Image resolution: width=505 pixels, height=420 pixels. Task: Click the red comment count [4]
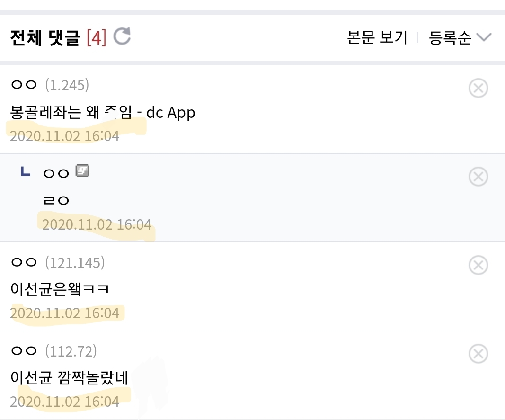click(97, 38)
